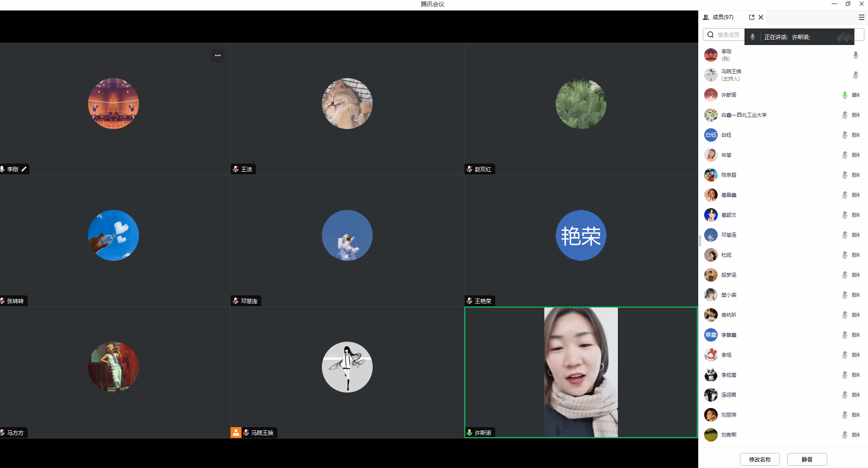Click the orange host badge on 马院王换's tile
The height and width of the screenshot is (468, 868).
(x=236, y=433)
